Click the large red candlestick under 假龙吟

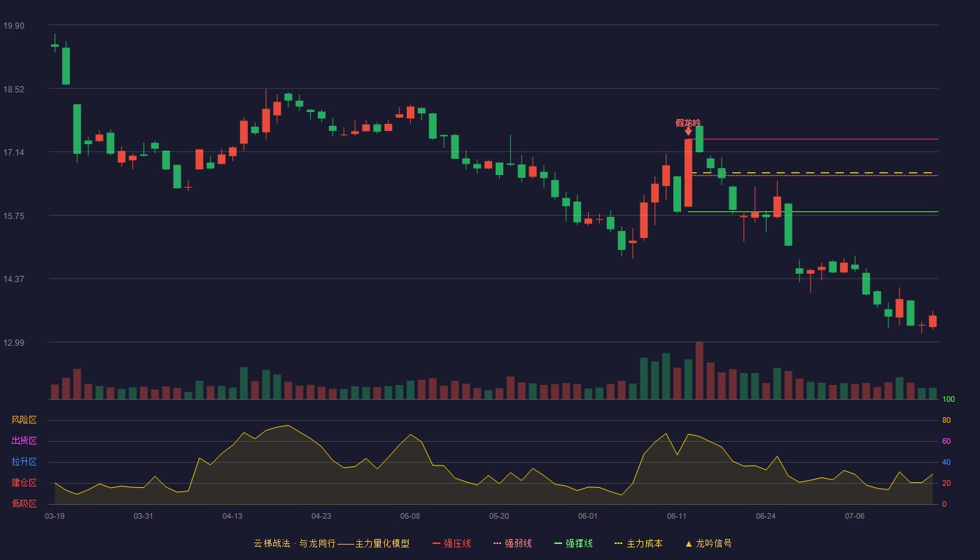[x=688, y=173]
